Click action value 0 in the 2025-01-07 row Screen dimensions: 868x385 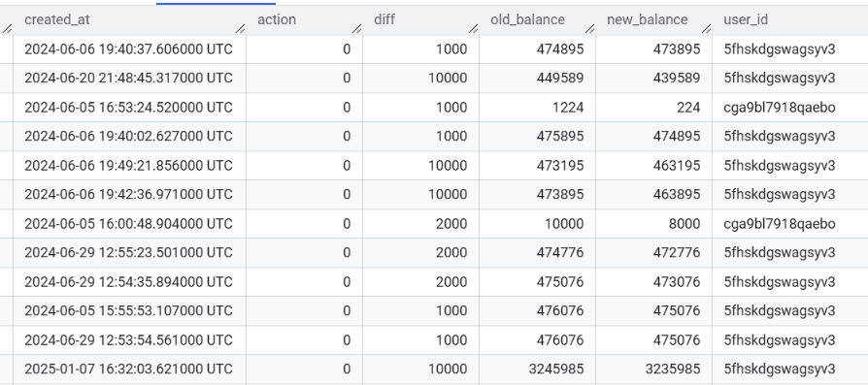point(347,369)
